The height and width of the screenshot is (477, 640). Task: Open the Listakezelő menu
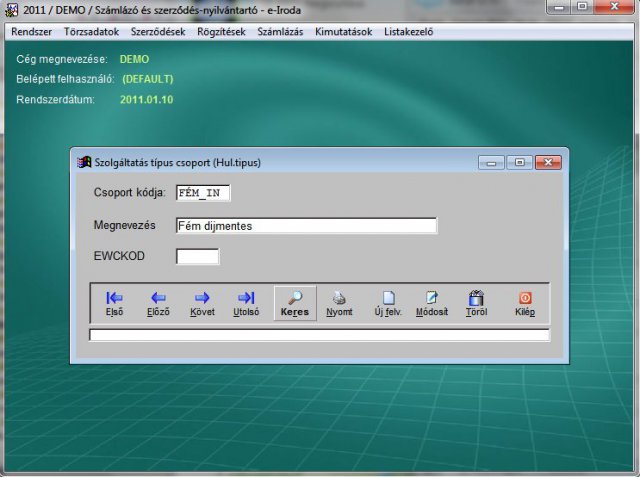[x=408, y=32]
